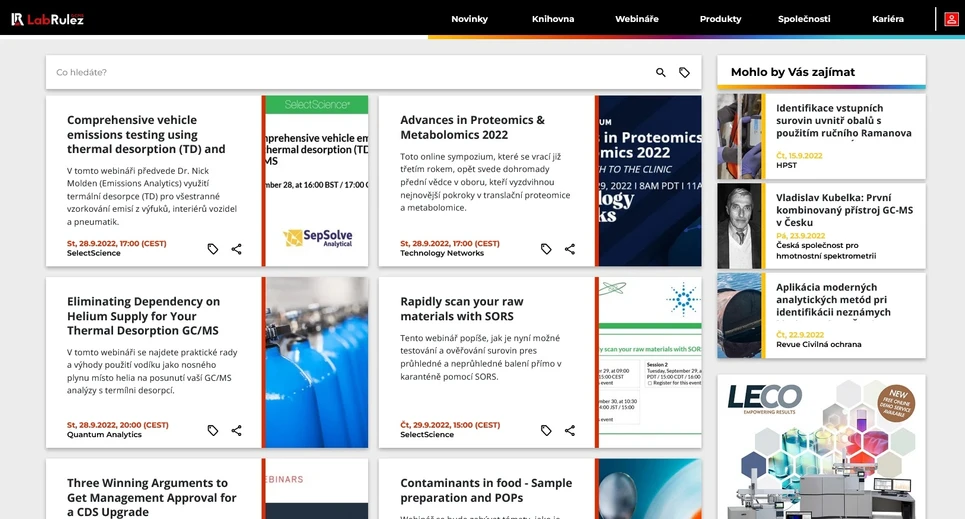Click 'Česká společnost pro hmotnostní spektrometrii' text

(x=826, y=251)
